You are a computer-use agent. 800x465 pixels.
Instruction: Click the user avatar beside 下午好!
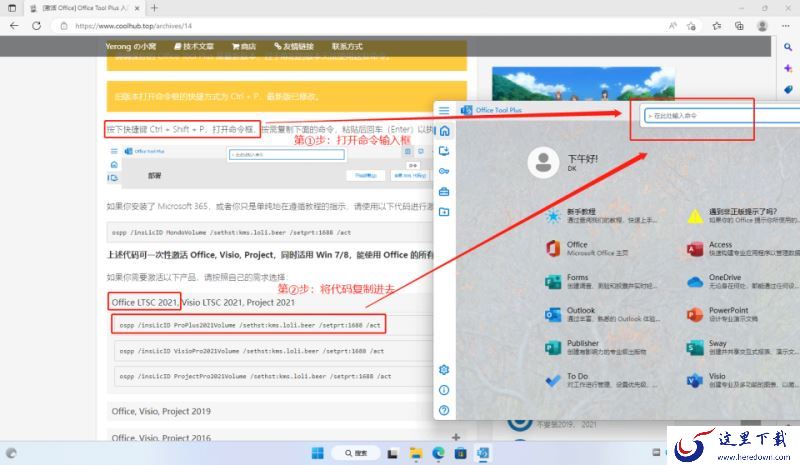543,163
